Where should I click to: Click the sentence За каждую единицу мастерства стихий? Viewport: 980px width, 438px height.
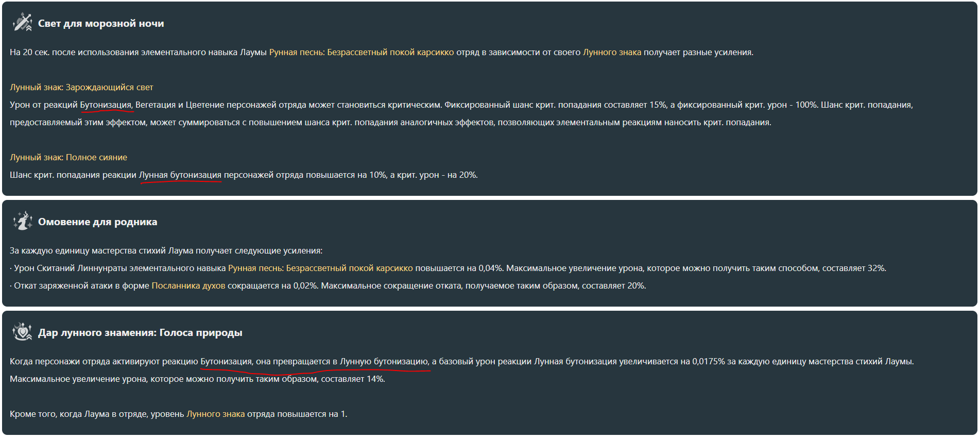[166, 251]
